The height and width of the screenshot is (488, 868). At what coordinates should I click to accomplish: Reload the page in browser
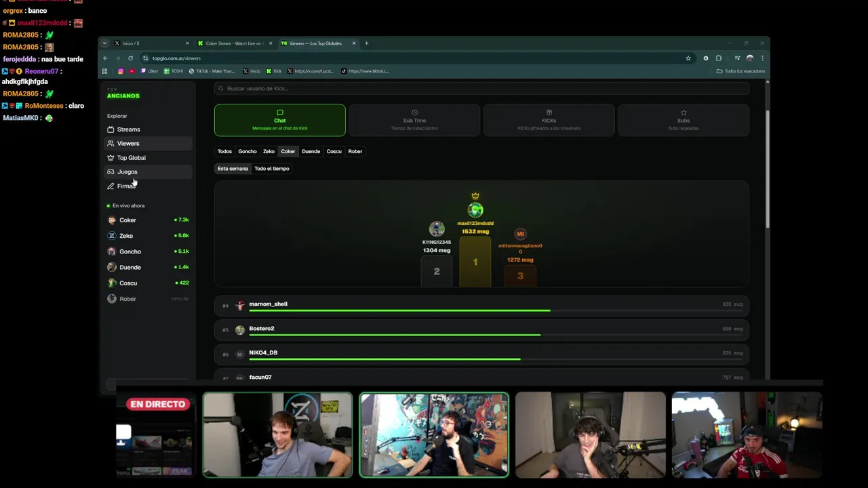pyautogui.click(x=130, y=58)
